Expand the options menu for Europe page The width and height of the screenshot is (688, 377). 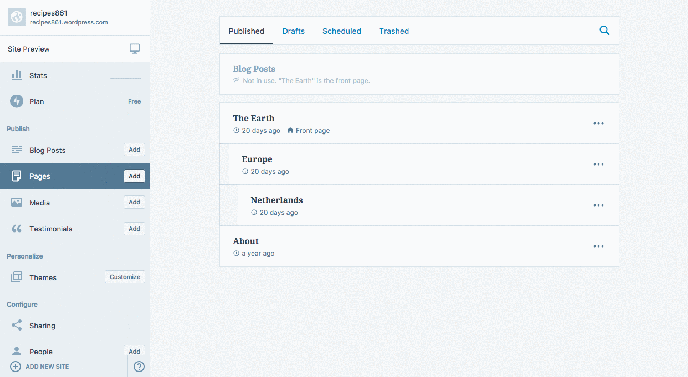coord(598,164)
